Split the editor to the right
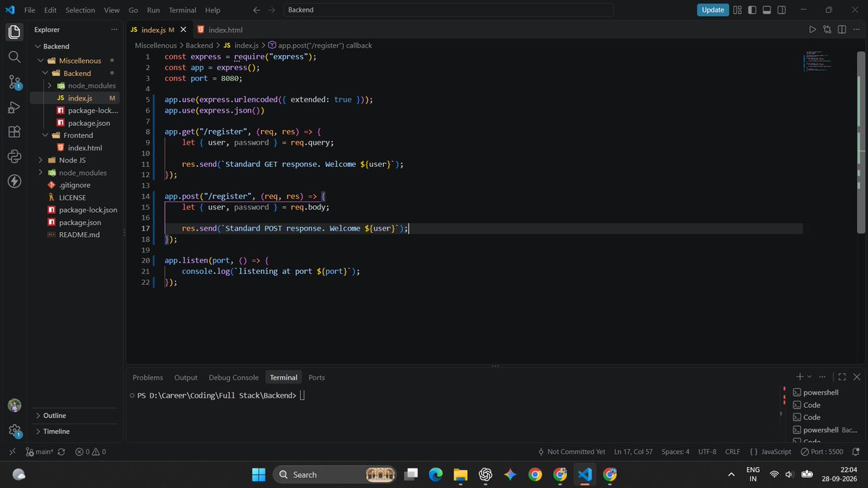 pyautogui.click(x=842, y=30)
